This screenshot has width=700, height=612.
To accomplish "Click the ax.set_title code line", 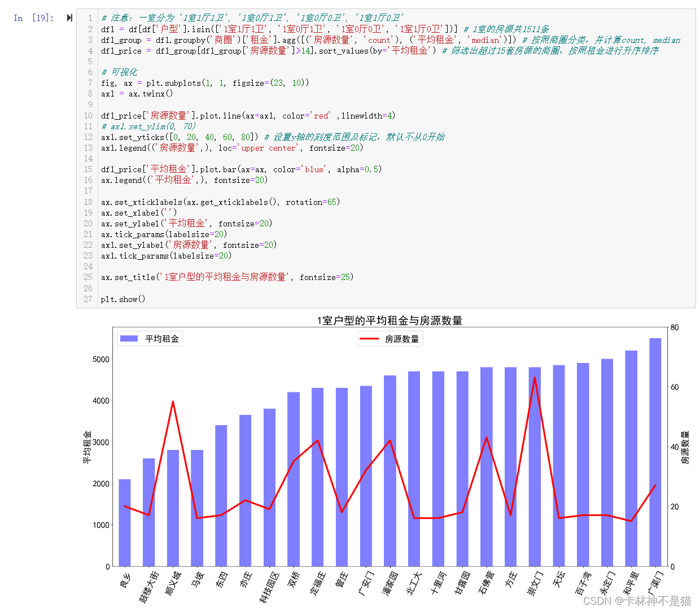I will (228, 277).
